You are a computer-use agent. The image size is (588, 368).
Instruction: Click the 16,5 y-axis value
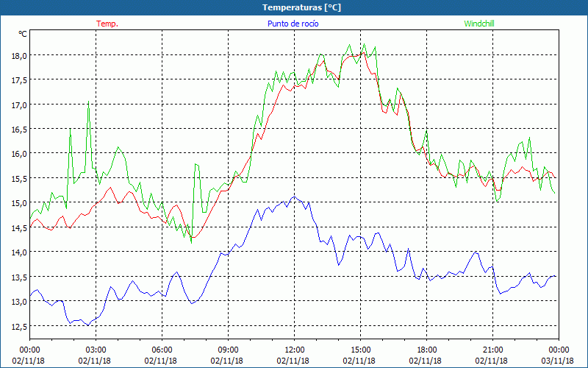click(x=20, y=130)
